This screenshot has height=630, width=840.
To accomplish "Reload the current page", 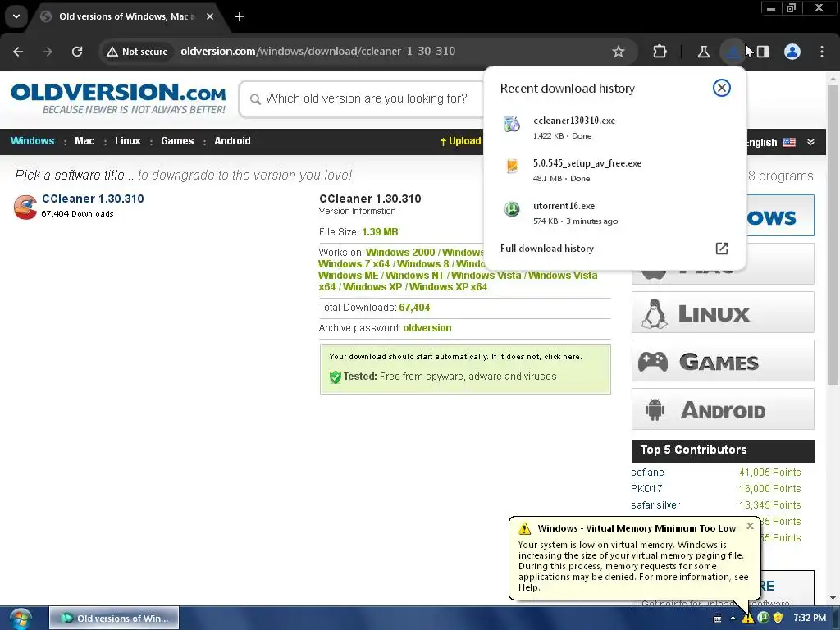I will [x=77, y=52].
